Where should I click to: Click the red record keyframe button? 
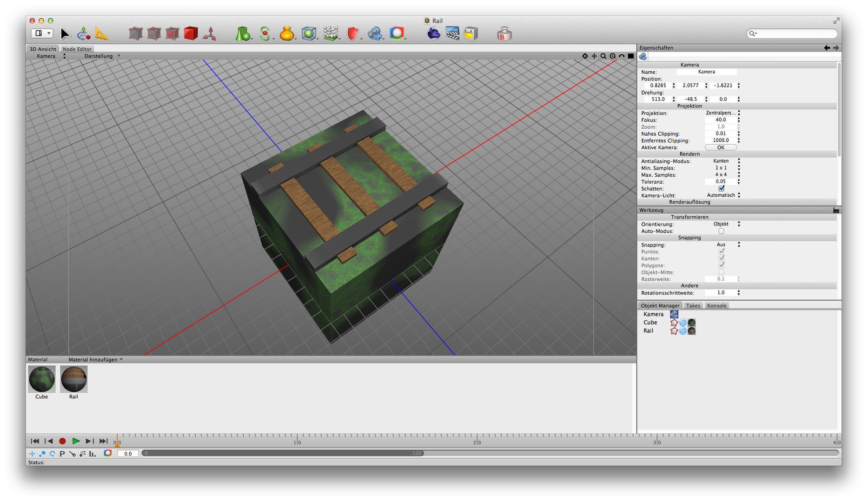point(62,442)
